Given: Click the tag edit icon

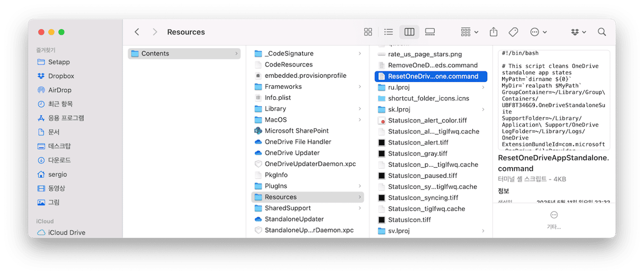Looking at the screenshot, I should [513, 32].
